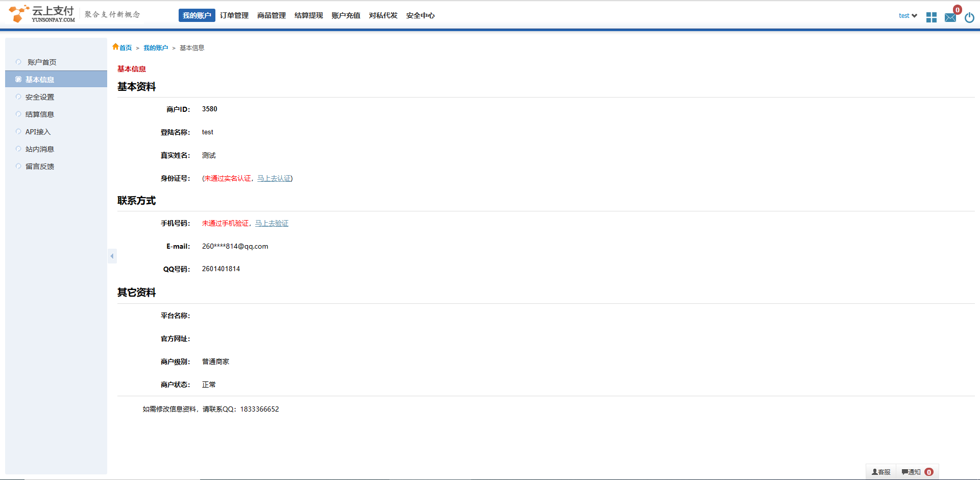The image size is (980, 480).
Task: Click the 正常 merchant status value
Action: click(x=209, y=385)
